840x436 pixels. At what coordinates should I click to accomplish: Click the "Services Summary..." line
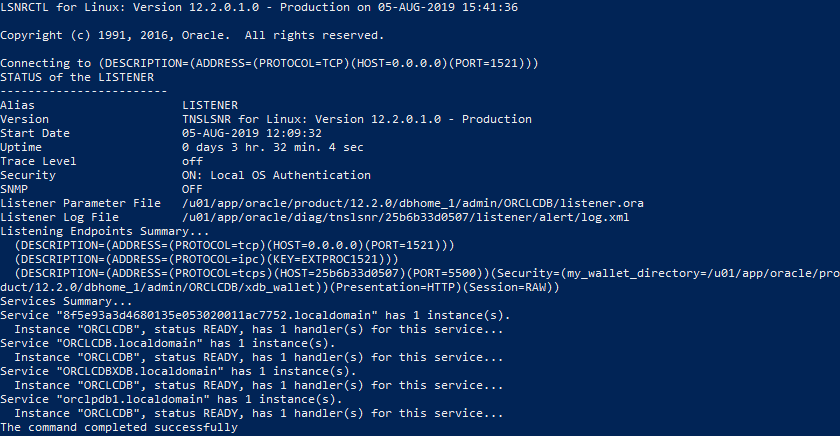(x=66, y=301)
